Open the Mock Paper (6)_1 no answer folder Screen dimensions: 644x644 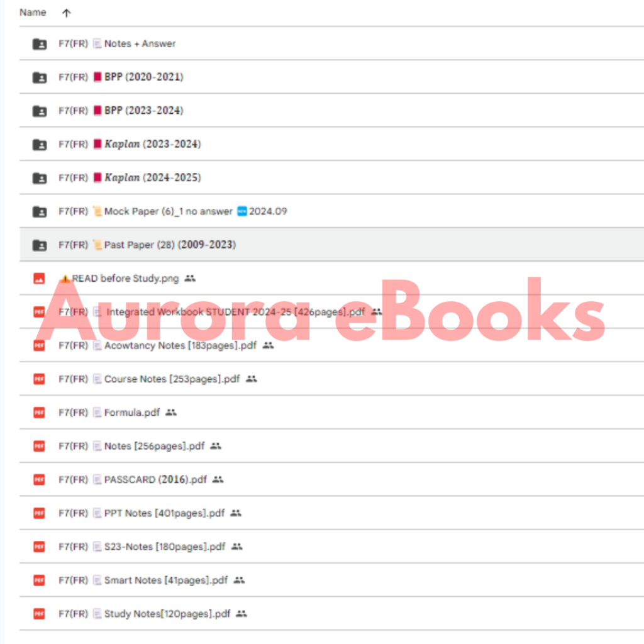click(169, 211)
